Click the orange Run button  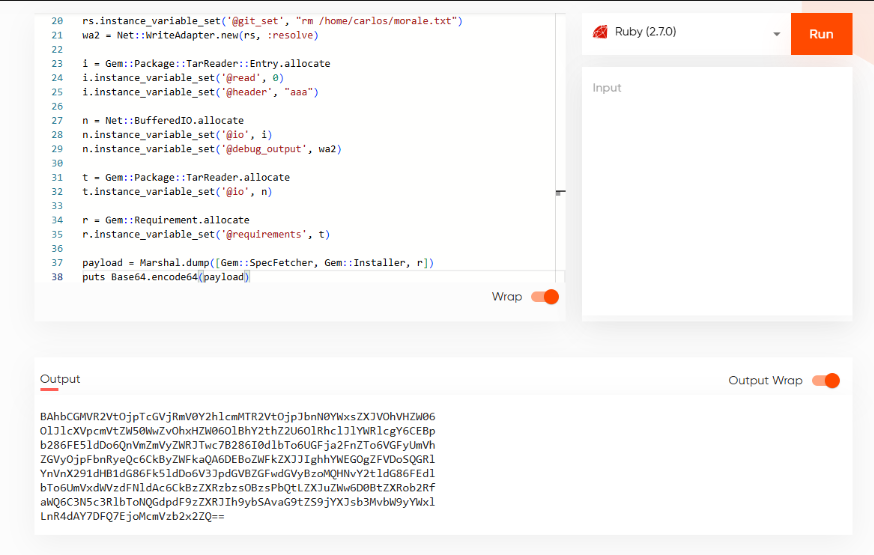pos(821,34)
